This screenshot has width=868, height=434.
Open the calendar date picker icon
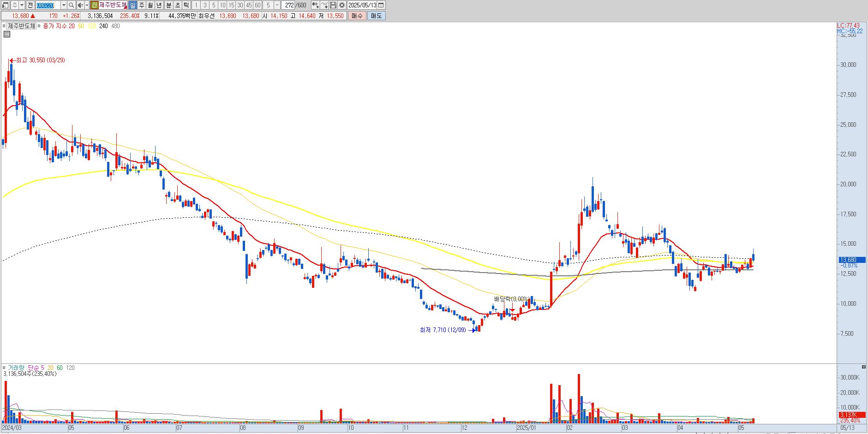381,5
